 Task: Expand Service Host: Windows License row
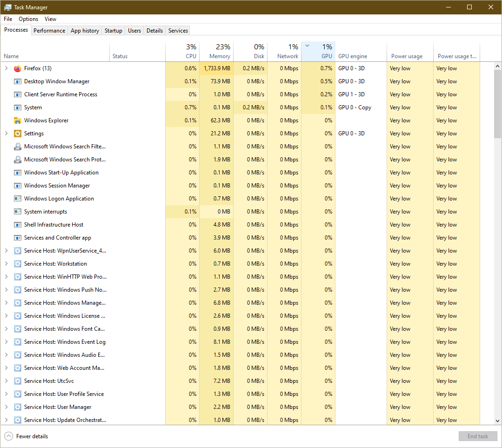6,316
